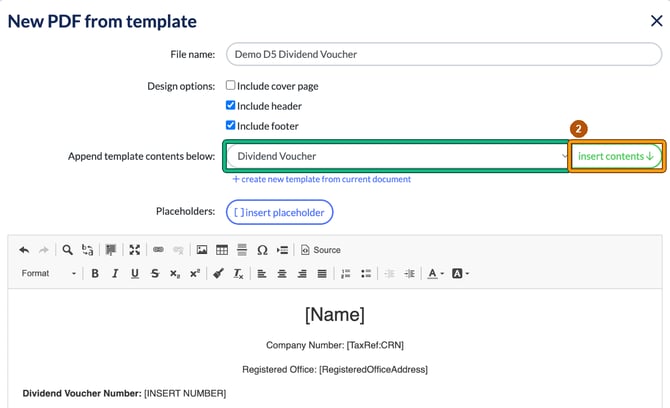Close the New PDF from template dialog
670x408 pixels.
(x=656, y=21)
